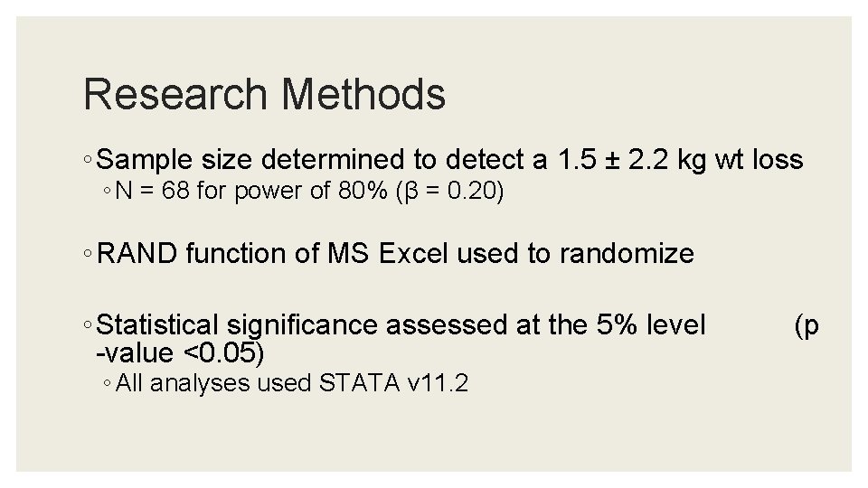Click the N = 68 power sub-bullet
The width and height of the screenshot is (868, 488).
(309, 192)
